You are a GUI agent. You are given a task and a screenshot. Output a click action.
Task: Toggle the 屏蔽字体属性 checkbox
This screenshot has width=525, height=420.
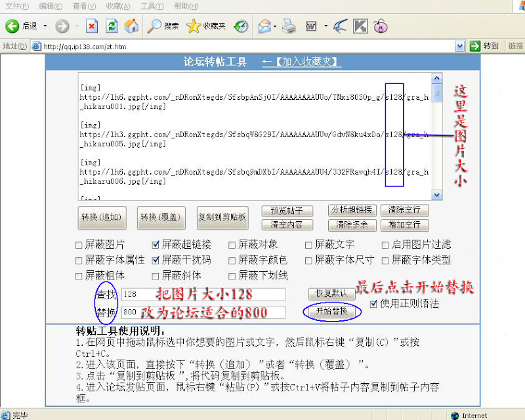79,261
